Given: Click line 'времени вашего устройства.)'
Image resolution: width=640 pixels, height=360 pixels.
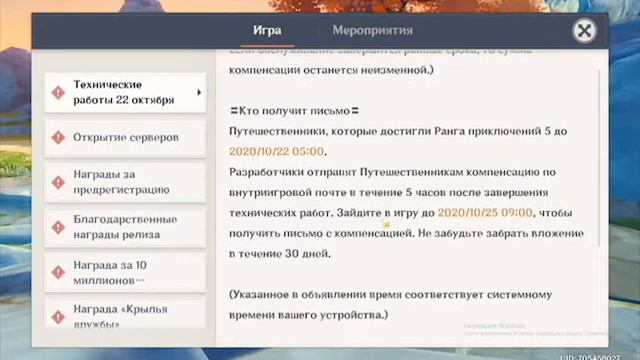Looking at the screenshot, I should (x=309, y=315).
